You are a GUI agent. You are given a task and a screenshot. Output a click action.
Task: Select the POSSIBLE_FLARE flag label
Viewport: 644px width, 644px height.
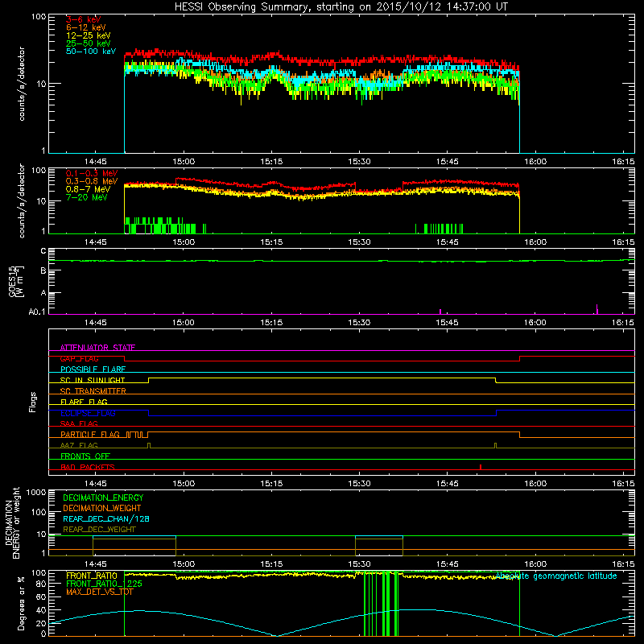tap(93, 369)
